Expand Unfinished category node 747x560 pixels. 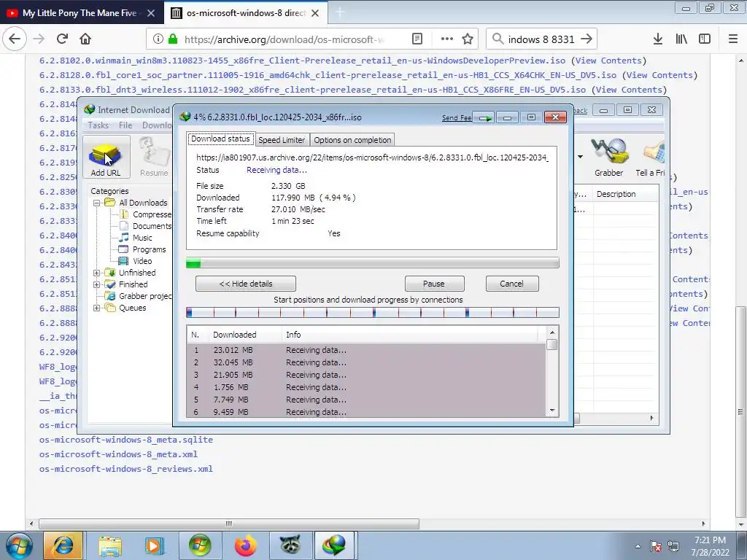pos(97,273)
